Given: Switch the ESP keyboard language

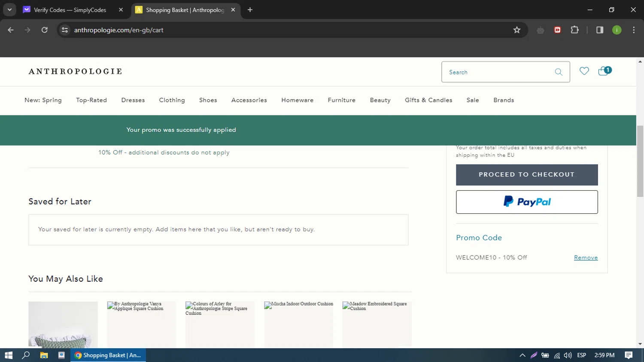Looking at the screenshot, I should (x=582, y=355).
